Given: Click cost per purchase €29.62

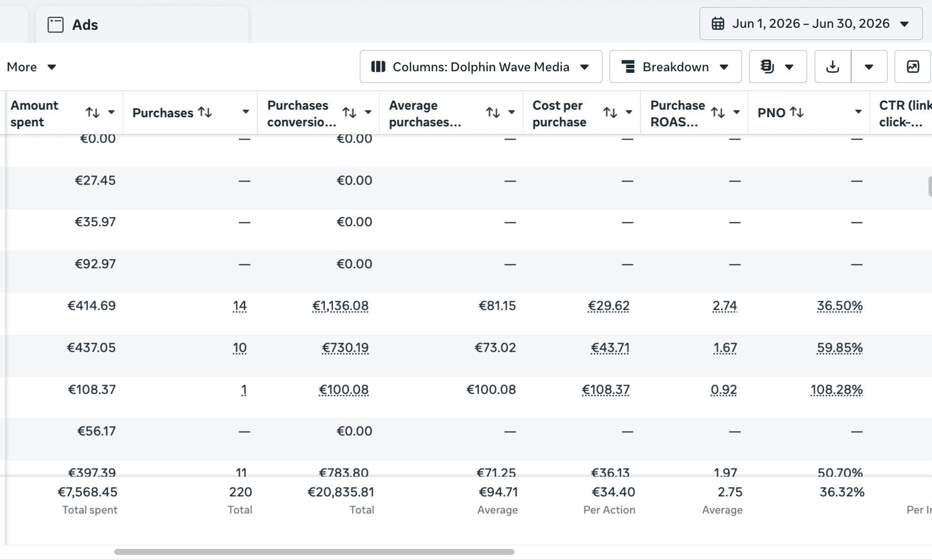Looking at the screenshot, I should click(609, 306).
